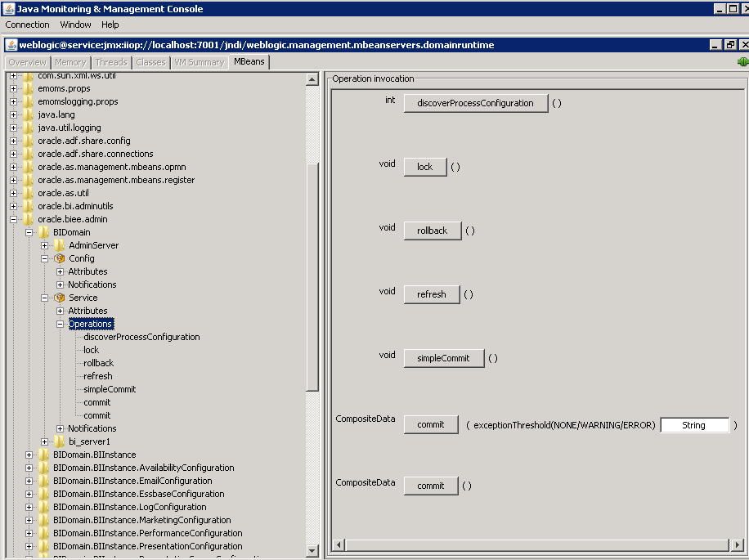
Task: Click the folder icon beside BIDomain.BIInstance.AvailabilityConfiguration
Action: (43, 468)
